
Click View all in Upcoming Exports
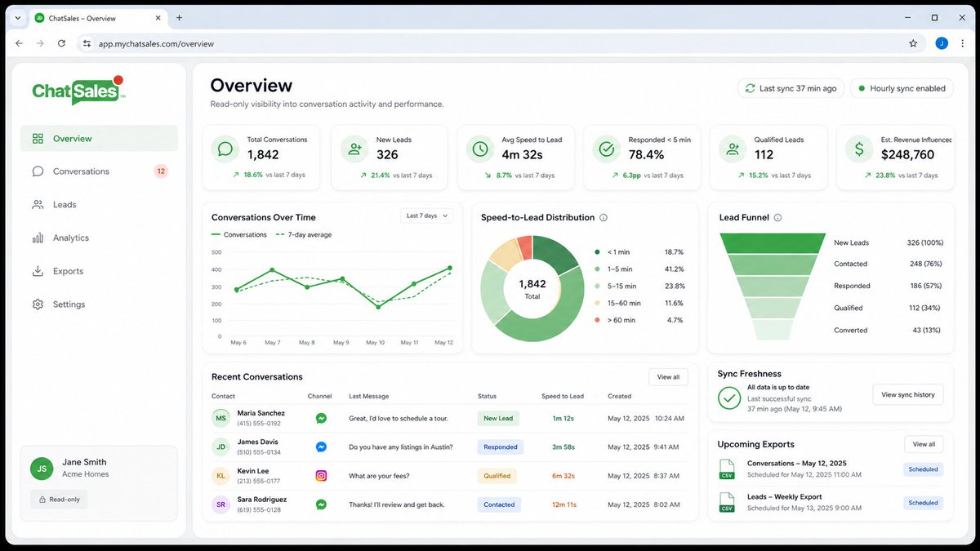coord(924,444)
